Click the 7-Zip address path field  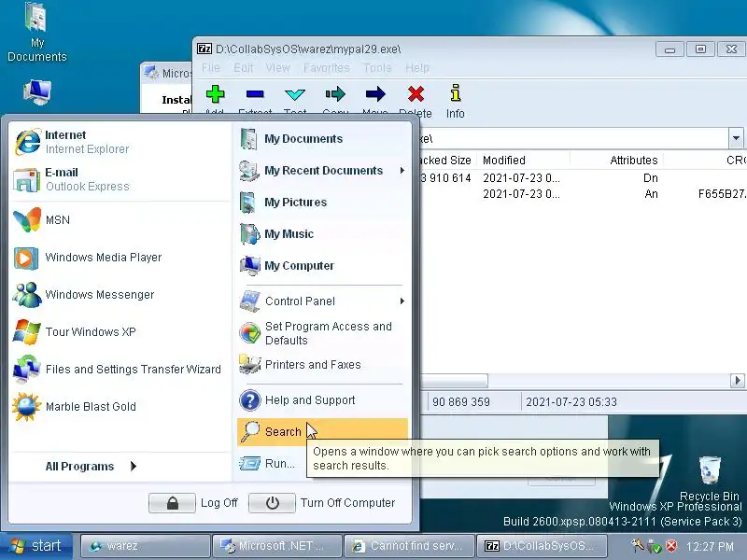click(x=573, y=138)
